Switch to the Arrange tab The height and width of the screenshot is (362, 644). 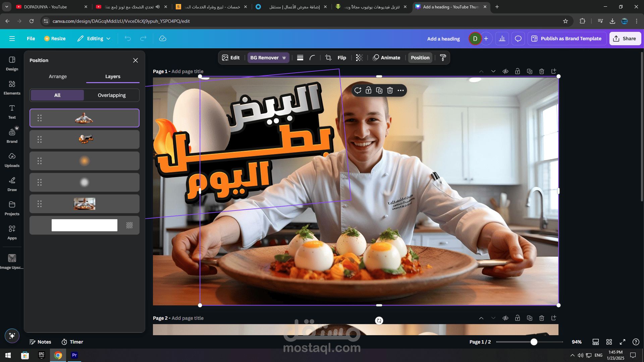click(x=58, y=76)
